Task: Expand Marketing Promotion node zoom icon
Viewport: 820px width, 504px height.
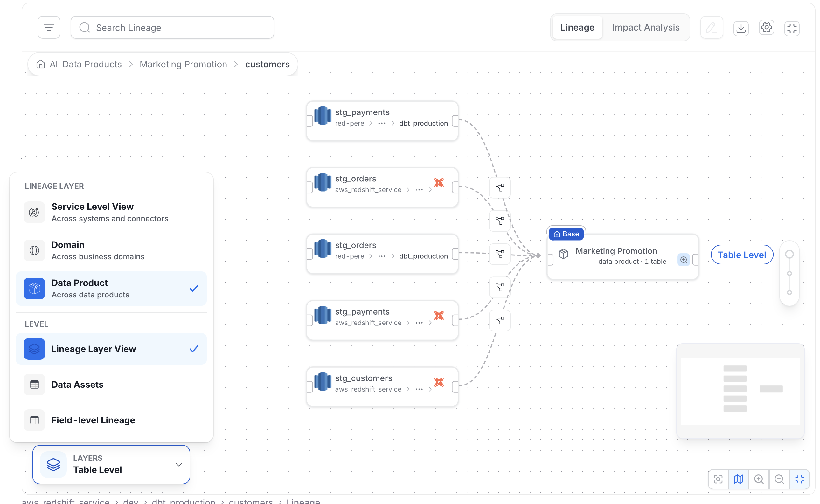Action: [x=683, y=260]
